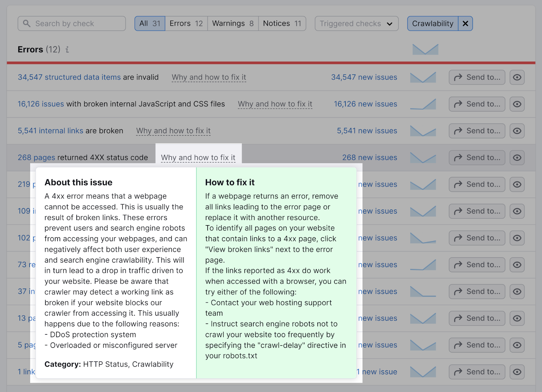This screenshot has height=392, width=542.
Task: Open the 34,547 structured data items link
Action: tap(69, 77)
